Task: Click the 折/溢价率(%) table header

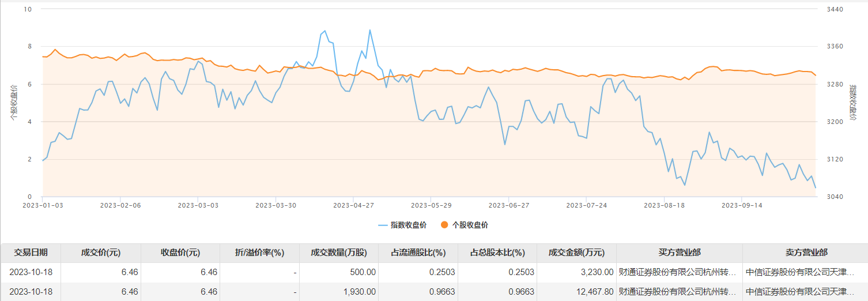Action: tap(259, 253)
